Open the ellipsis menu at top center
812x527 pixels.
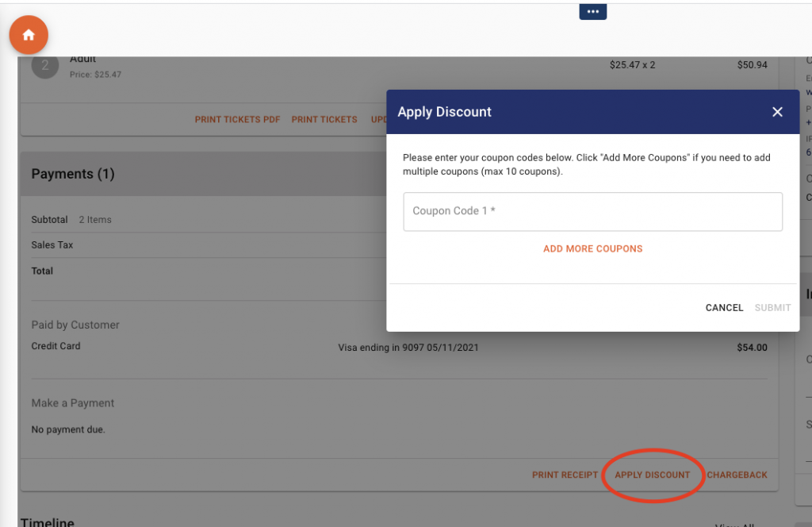[592, 11]
